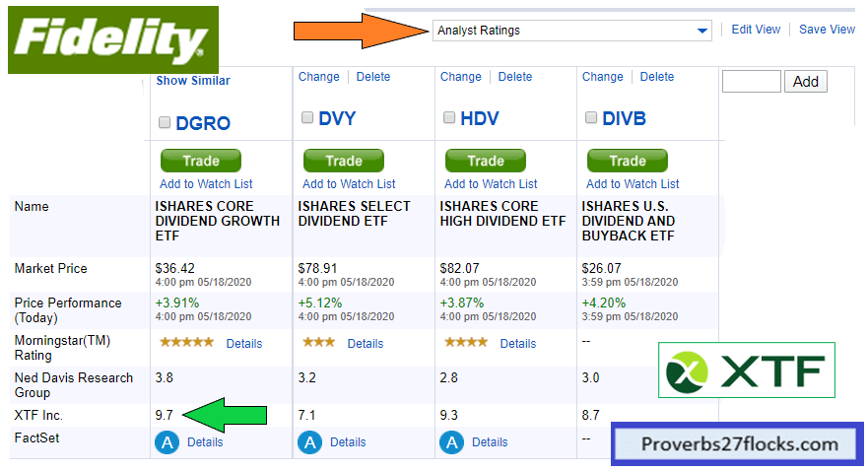Click the FactSet A rating icon for DVY
This screenshot has height=471, width=868.
point(309,442)
